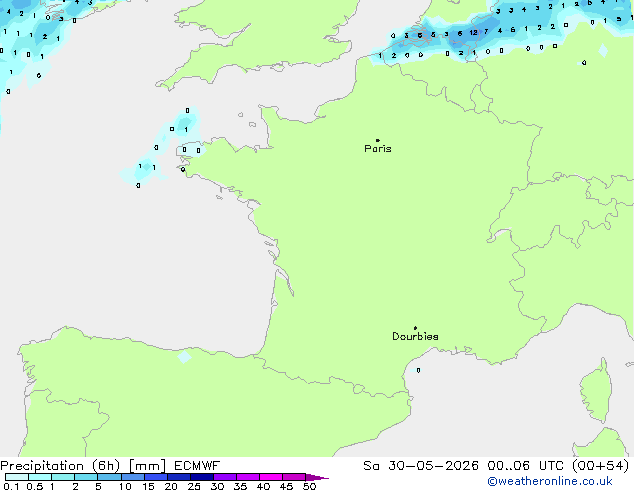
Task: Click the legend swatch between 15 and 20
Action: pyautogui.click(x=156, y=477)
